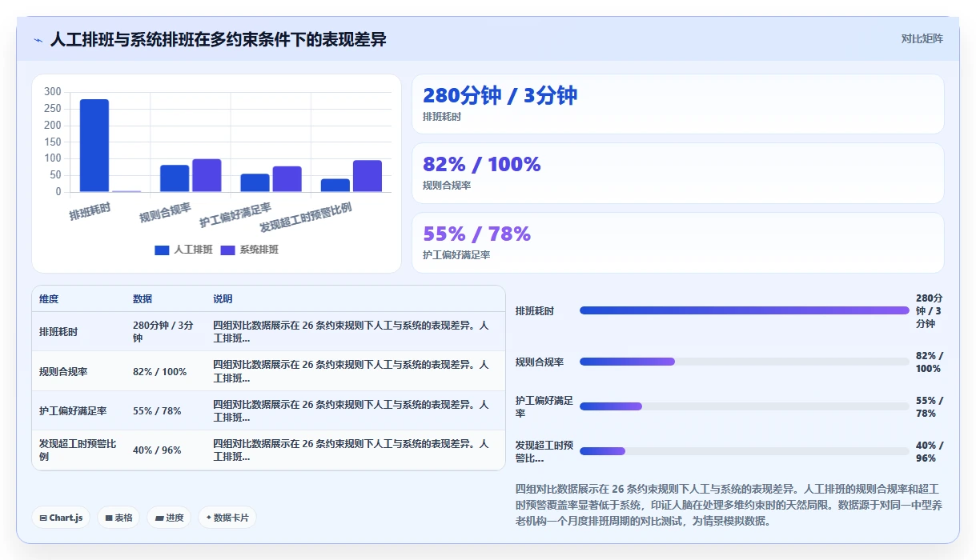Screen dimensions: 976x560
Task: Click the 规则合规率 progress bar
Action: (745, 362)
